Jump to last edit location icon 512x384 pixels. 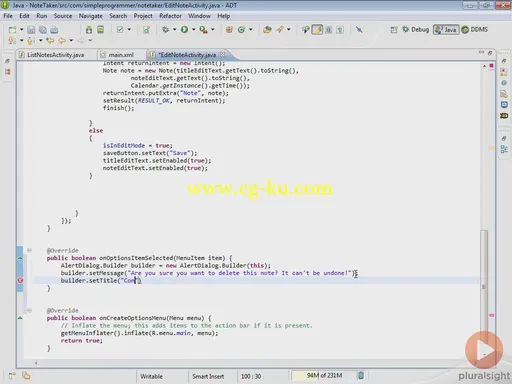coord(50,41)
